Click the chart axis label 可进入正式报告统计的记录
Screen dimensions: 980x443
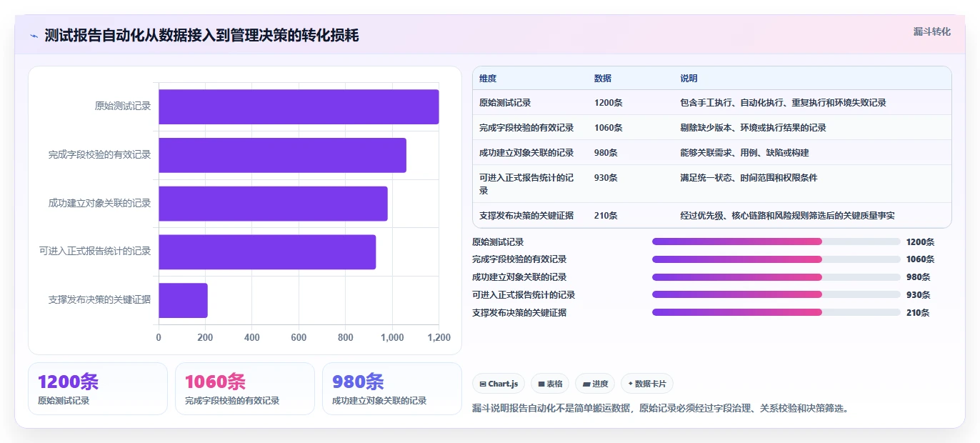click(x=95, y=252)
